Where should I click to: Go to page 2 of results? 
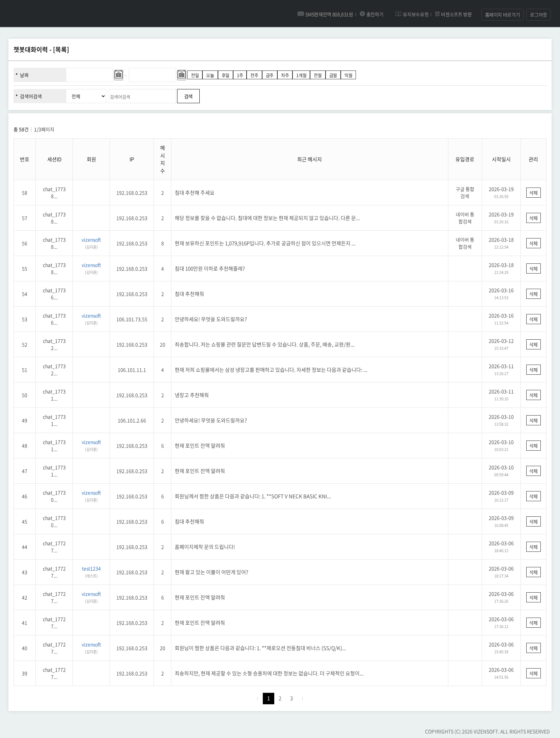click(280, 699)
